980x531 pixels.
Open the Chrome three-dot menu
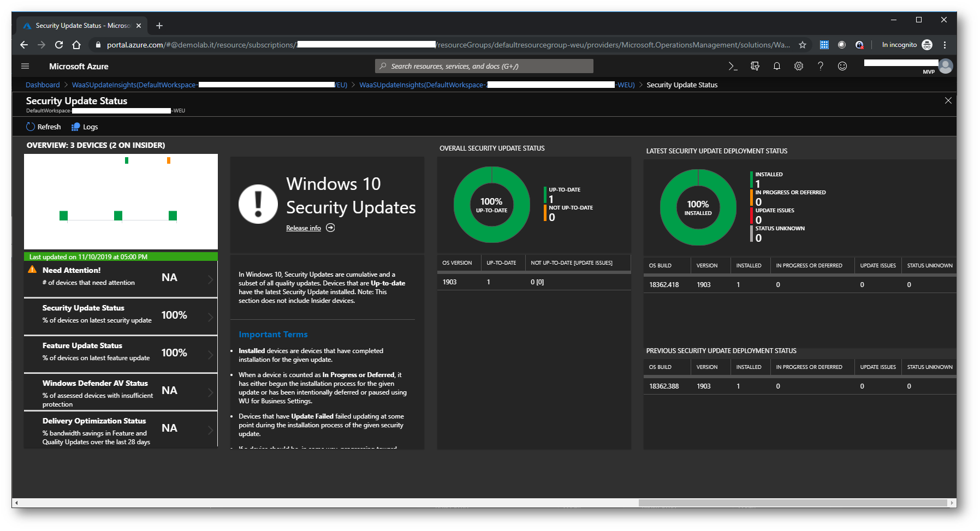945,45
